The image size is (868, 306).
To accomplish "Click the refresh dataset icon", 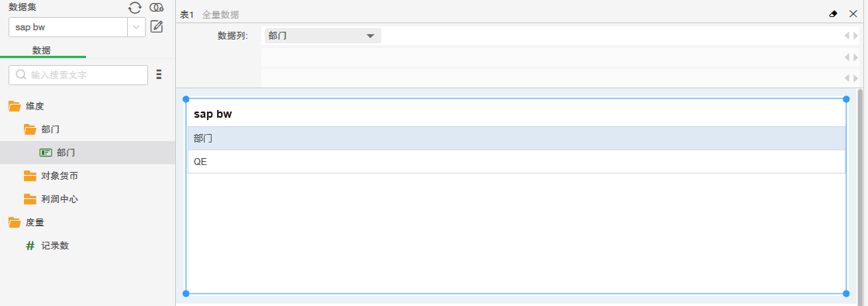I will point(135,8).
